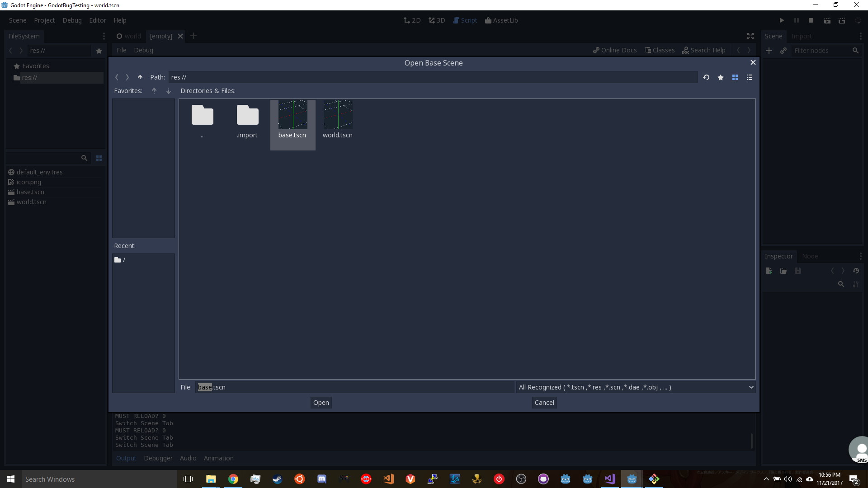
Task: Open the Inspector options menu
Action: click(x=861, y=256)
